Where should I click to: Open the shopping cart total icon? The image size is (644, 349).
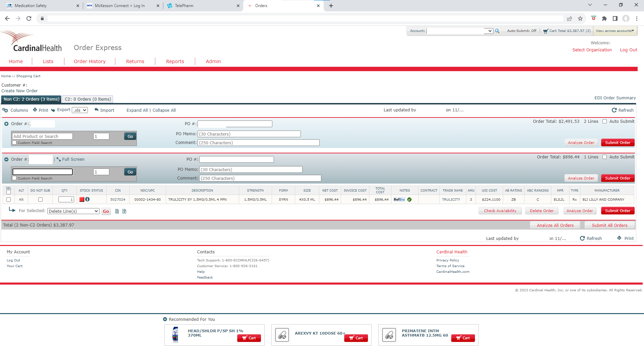(546, 31)
